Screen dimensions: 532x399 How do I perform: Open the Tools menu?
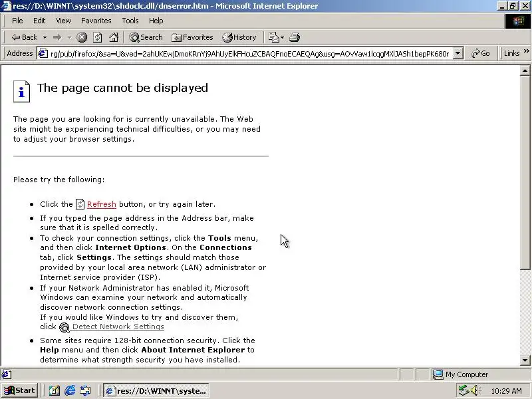pos(130,21)
